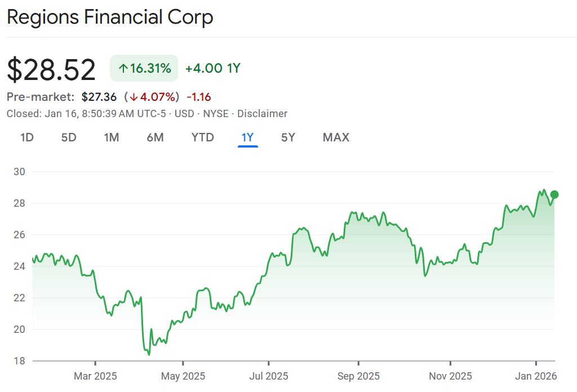Switch to the 1D time range
The image size is (577, 392).
click(x=27, y=137)
